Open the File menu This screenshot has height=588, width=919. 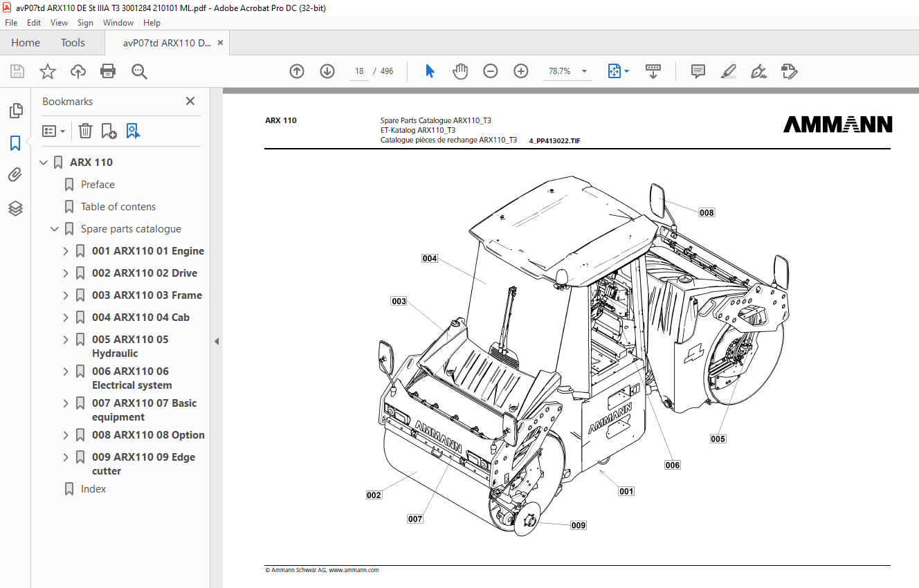[x=11, y=23]
